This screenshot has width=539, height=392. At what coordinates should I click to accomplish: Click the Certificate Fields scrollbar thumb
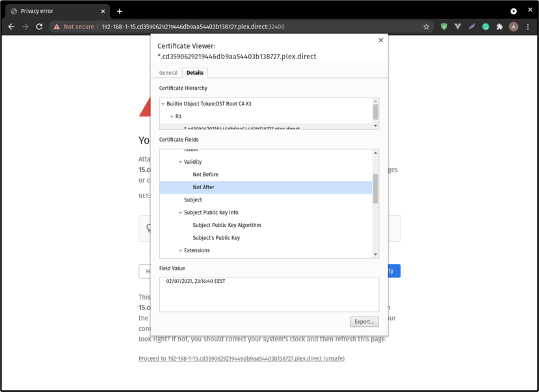tap(375, 189)
